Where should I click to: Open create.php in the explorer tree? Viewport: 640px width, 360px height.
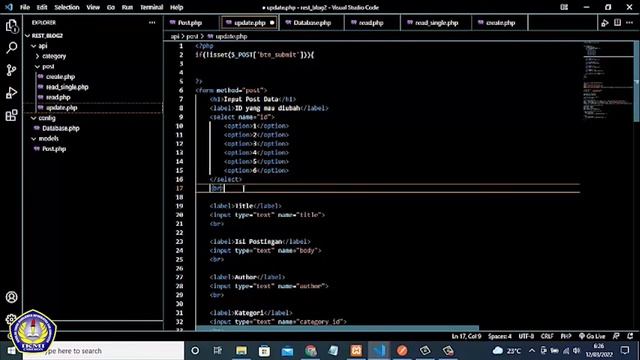point(60,77)
